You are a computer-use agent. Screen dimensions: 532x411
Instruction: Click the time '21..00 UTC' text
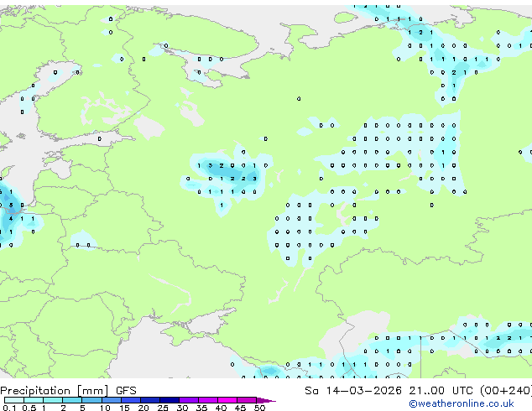(x=441, y=391)
